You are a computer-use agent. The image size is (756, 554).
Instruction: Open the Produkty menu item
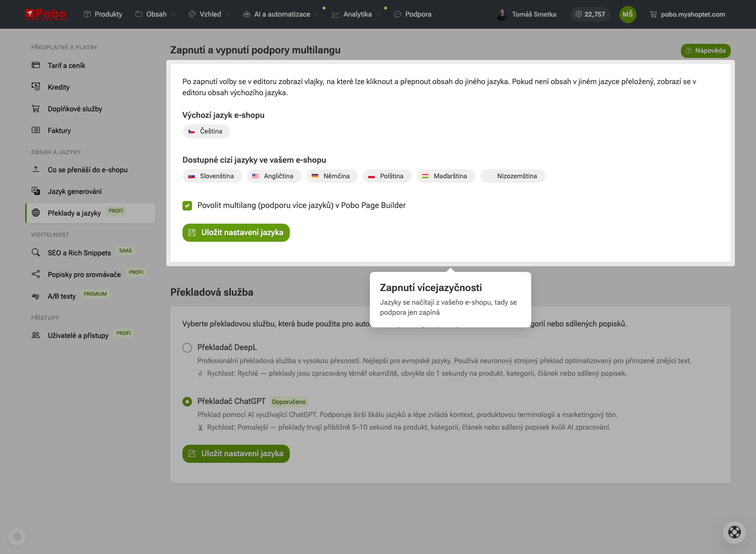tap(103, 14)
